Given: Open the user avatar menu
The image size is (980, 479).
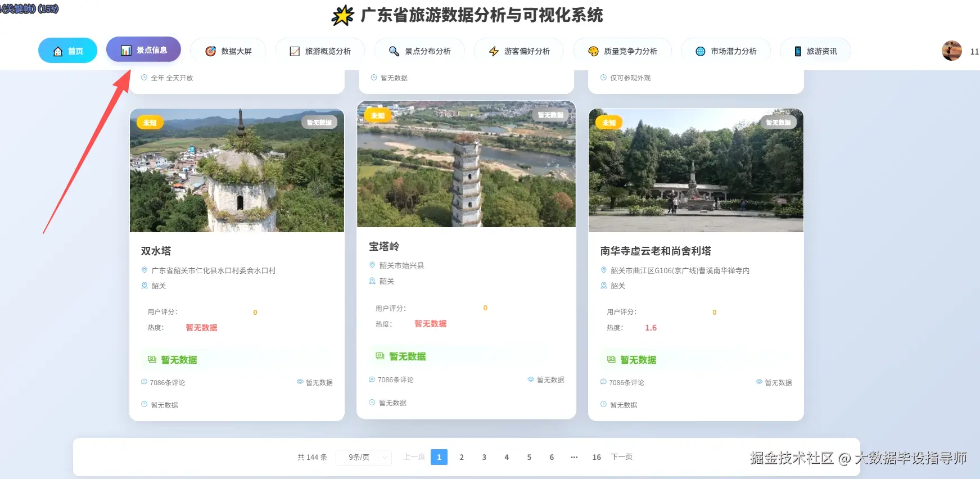Looking at the screenshot, I should coord(952,51).
